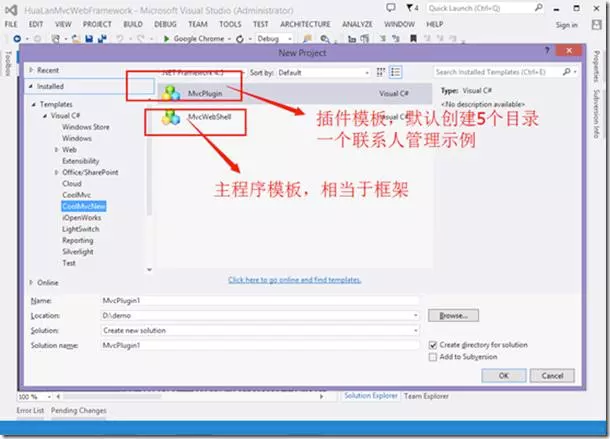Click the Open File folder toolbar icon
This screenshot has height=439, width=610.
[76, 39]
